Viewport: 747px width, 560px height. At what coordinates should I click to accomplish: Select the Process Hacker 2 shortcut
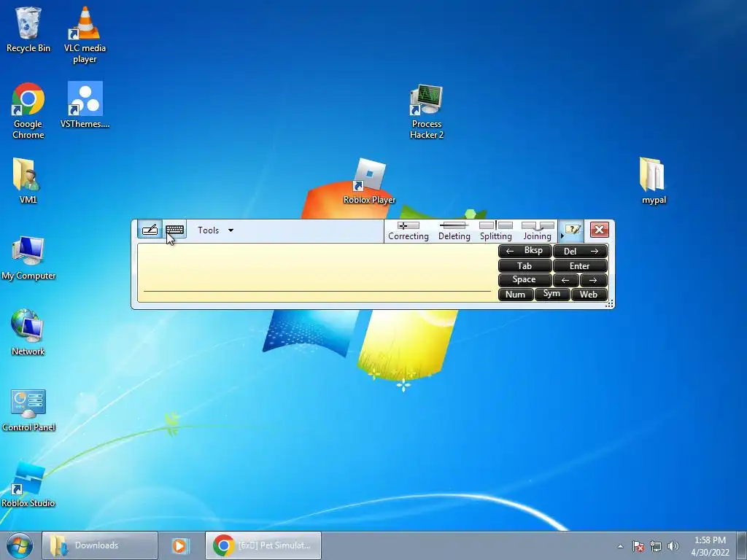coord(426,112)
